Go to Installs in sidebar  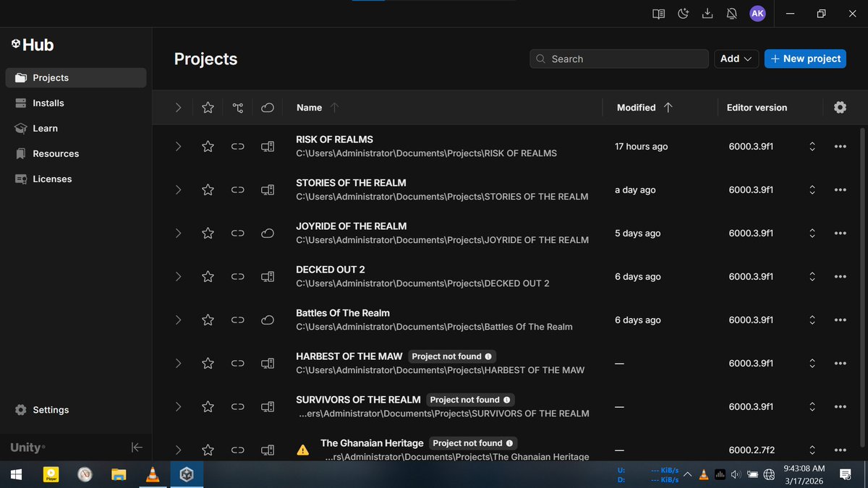click(76, 103)
